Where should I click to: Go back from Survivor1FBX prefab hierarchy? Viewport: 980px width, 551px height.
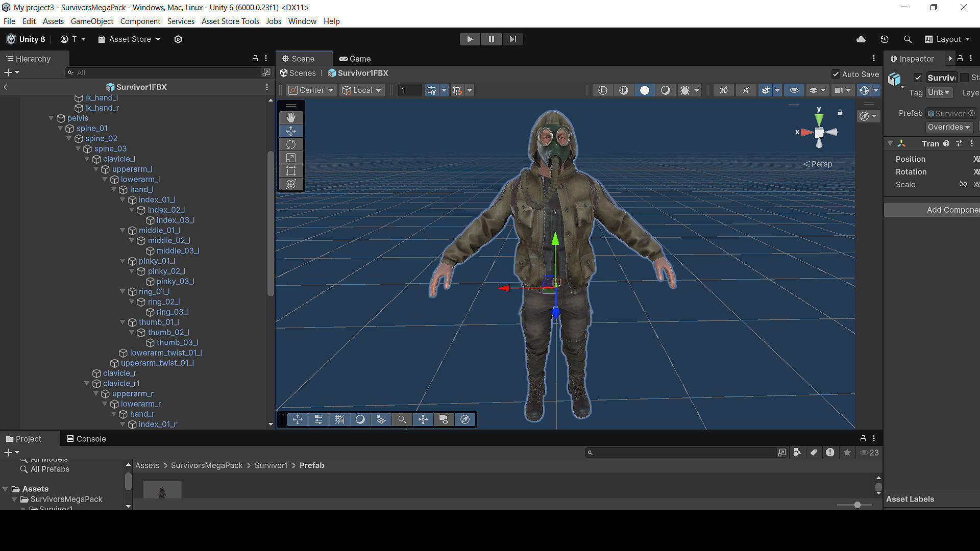tap(6, 87)
